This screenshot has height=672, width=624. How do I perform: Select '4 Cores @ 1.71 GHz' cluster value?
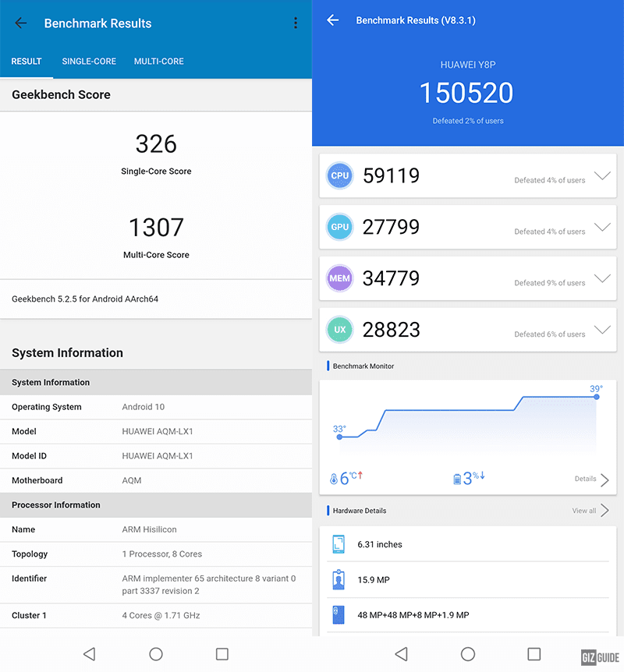tap(161, 615)
